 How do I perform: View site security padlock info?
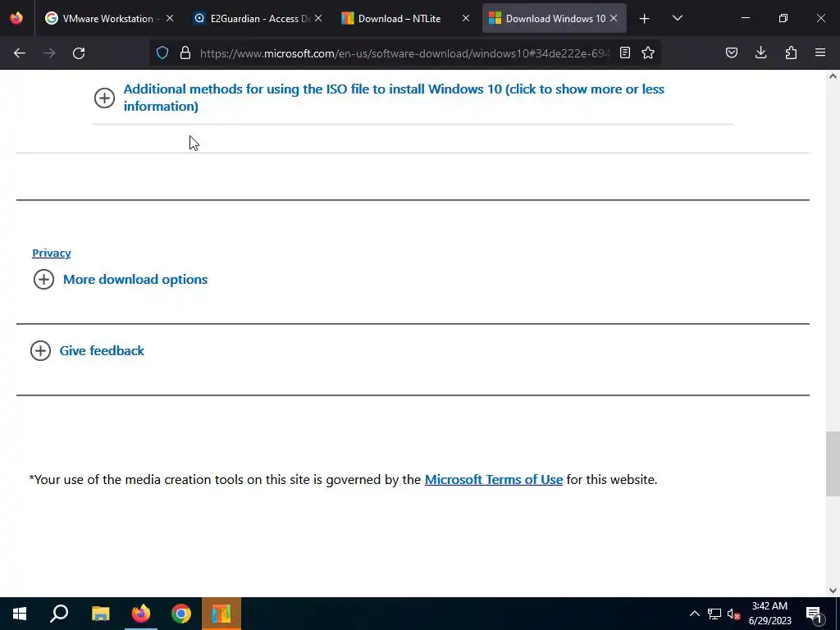pos(185,52)
